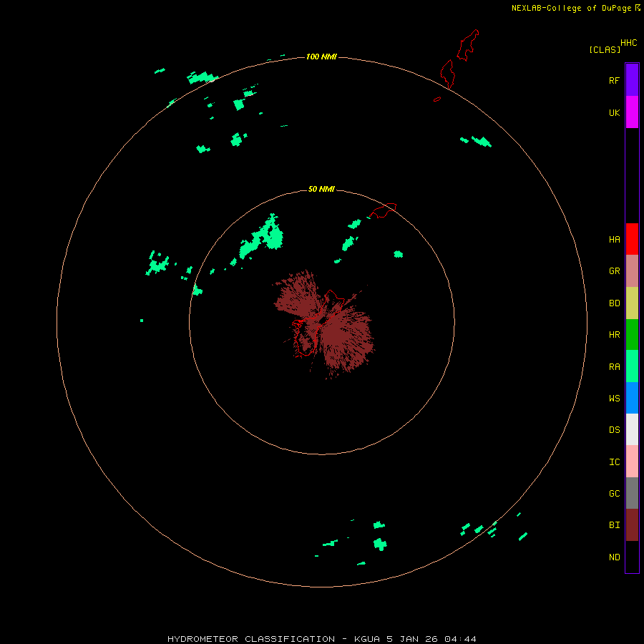
Task: Click the blue WS legend color swatch
Action: click(632, 398)
